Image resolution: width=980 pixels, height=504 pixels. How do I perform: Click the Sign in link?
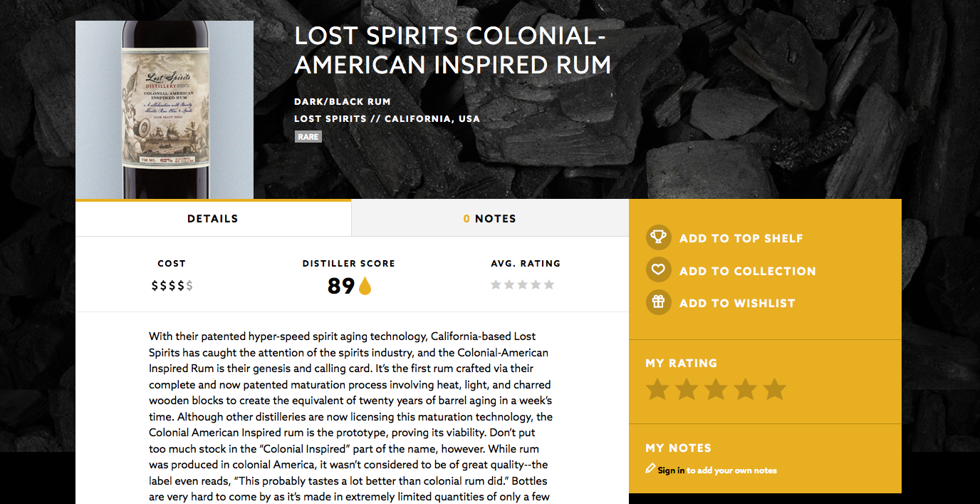671,470
